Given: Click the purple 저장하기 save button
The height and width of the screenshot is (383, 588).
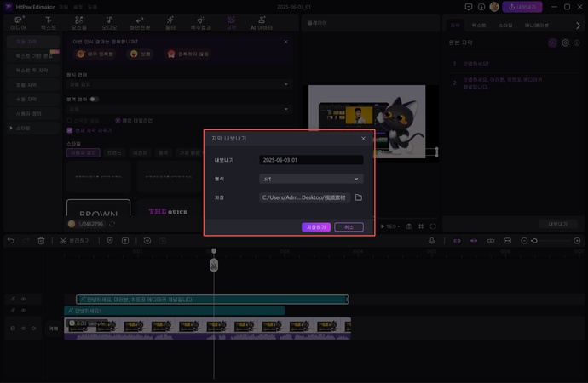Looking at the screenshot, I should [315, 227].
